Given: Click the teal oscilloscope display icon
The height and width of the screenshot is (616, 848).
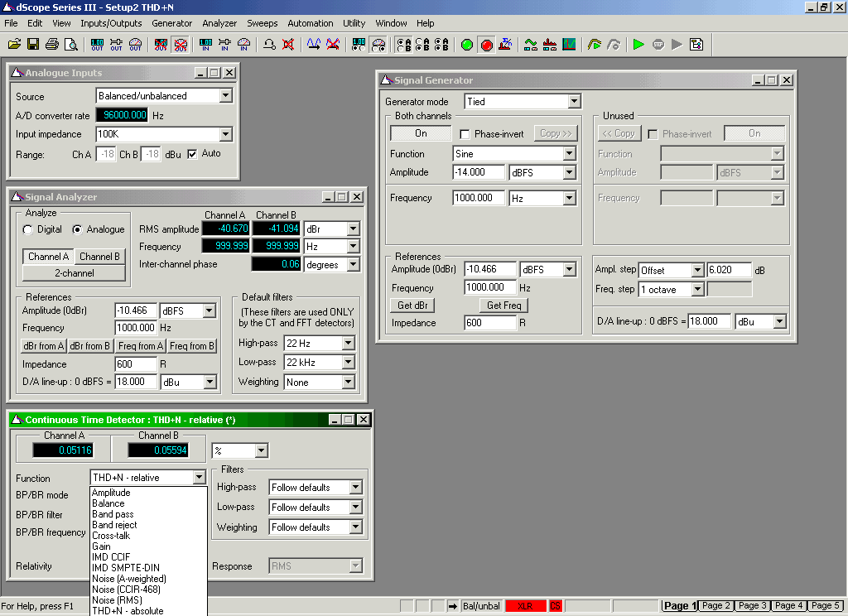Looking at the screenshot, I should click(x=569, y=45).
